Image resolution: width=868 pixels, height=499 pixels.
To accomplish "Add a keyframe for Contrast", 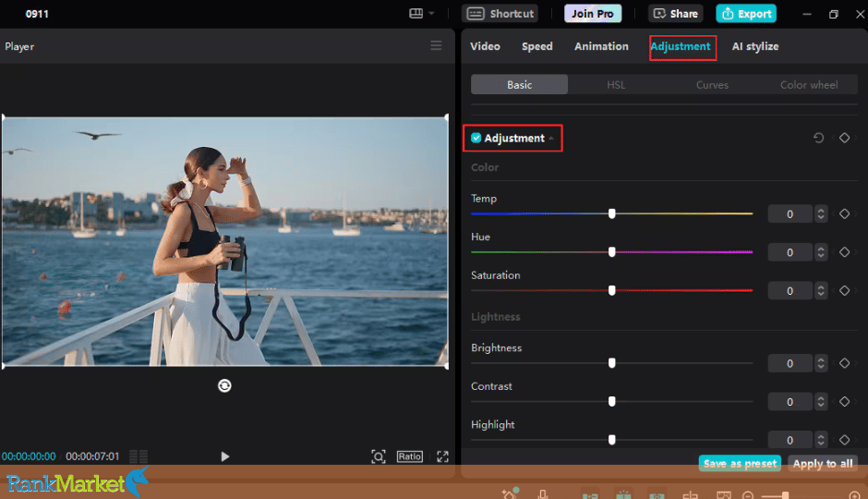I will click(x=844, y=402).
